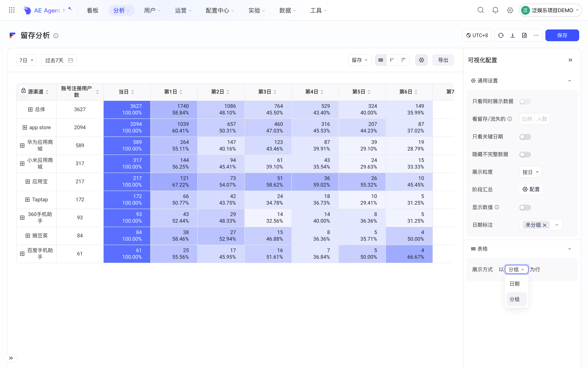588x368 pixels.
Task: Switch to horizontal bar chart view icon
Action: pos(403,60)
